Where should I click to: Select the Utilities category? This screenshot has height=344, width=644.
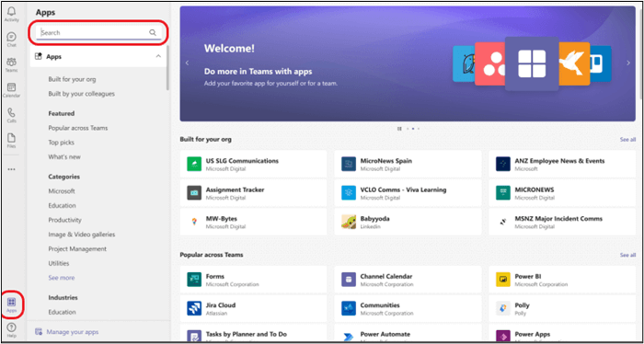(x=59, y=263)
